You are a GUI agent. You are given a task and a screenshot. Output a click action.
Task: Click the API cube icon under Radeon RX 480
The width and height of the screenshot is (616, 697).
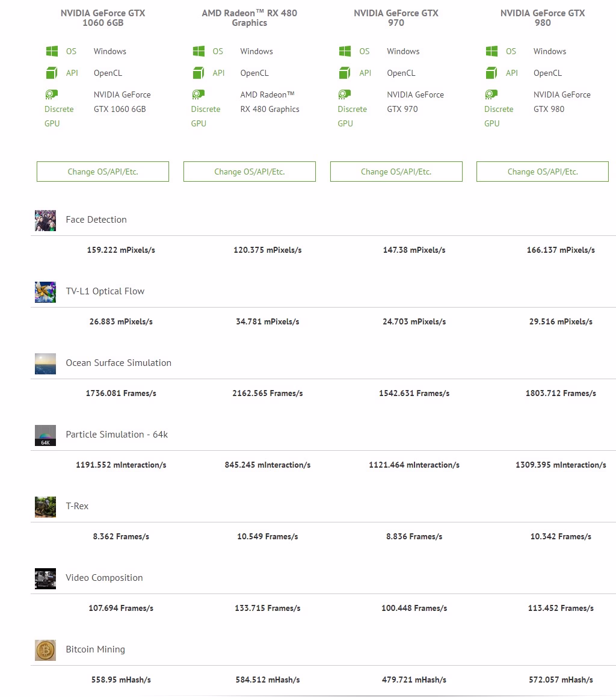tap(199, 72)
